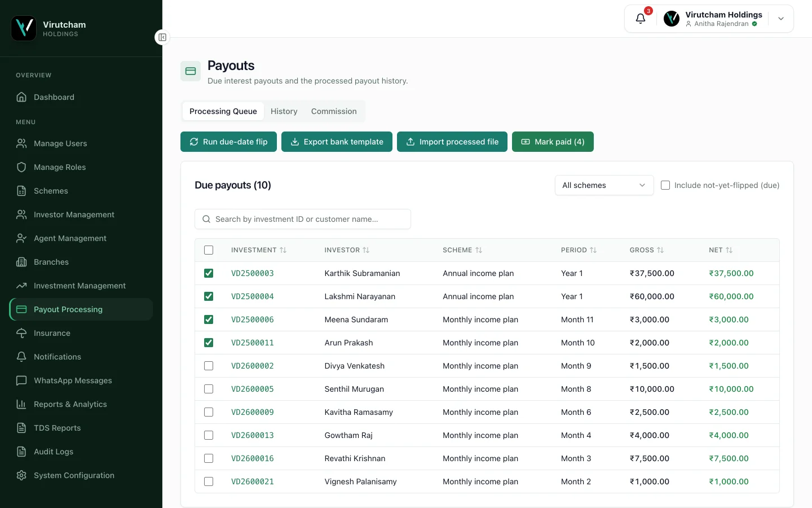
Task: Click the Manage Roles shield icon
Action: point(21,167)
